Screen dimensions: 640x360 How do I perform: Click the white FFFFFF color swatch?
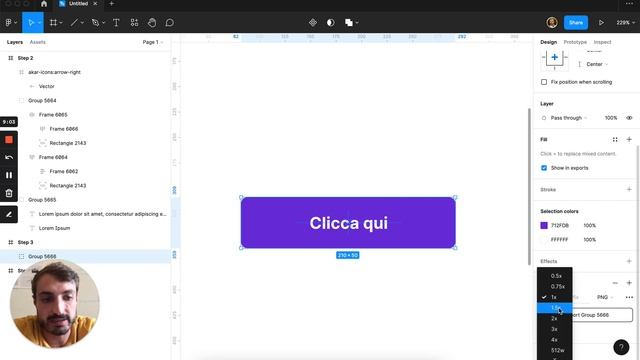544,240
